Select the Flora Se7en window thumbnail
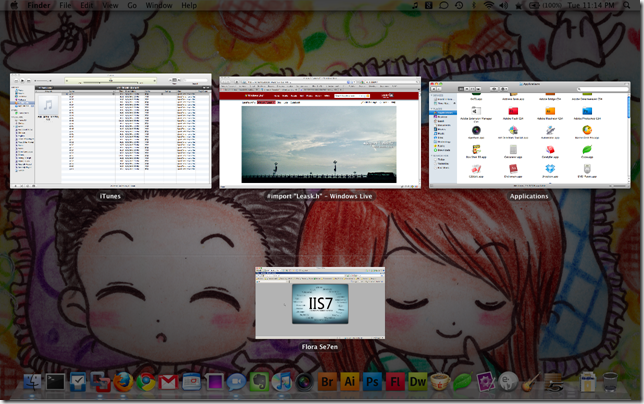644x404 pixels. (320, 303)
